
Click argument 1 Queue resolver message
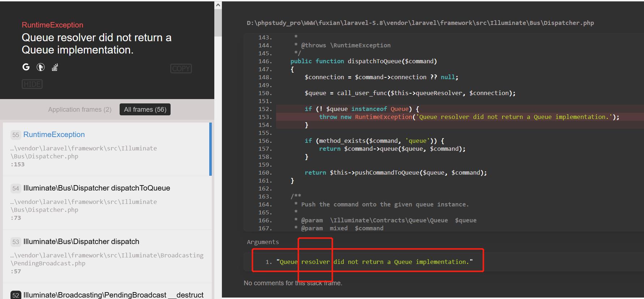[374, 262]
